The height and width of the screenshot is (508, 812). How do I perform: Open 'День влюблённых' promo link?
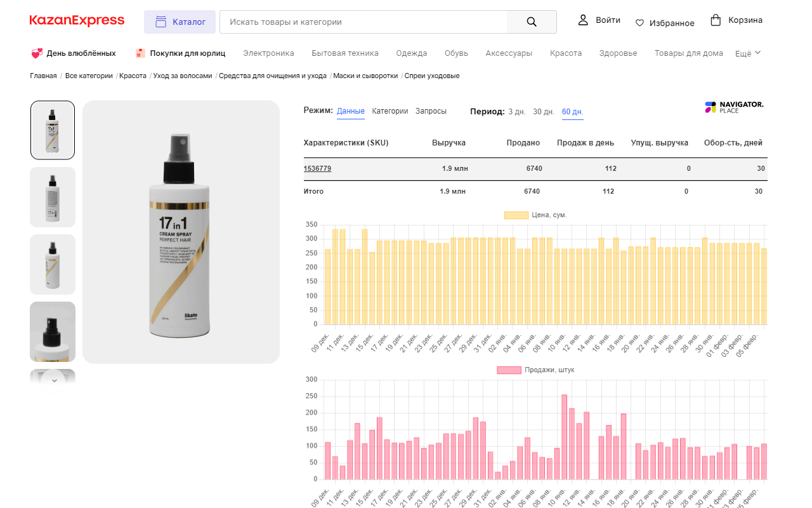tap(81, 53)
